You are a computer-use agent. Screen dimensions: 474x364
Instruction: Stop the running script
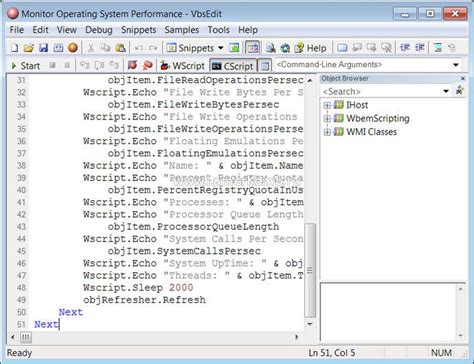tap(52, 65)
